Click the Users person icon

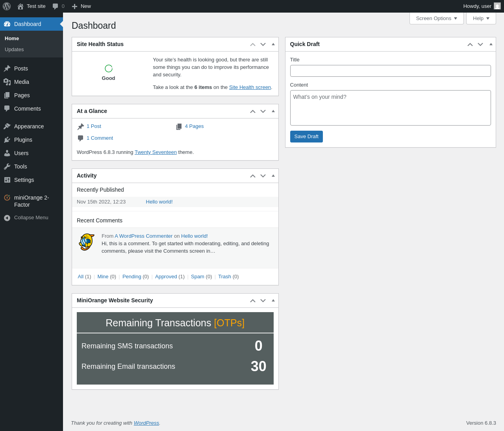coord(7,153)
